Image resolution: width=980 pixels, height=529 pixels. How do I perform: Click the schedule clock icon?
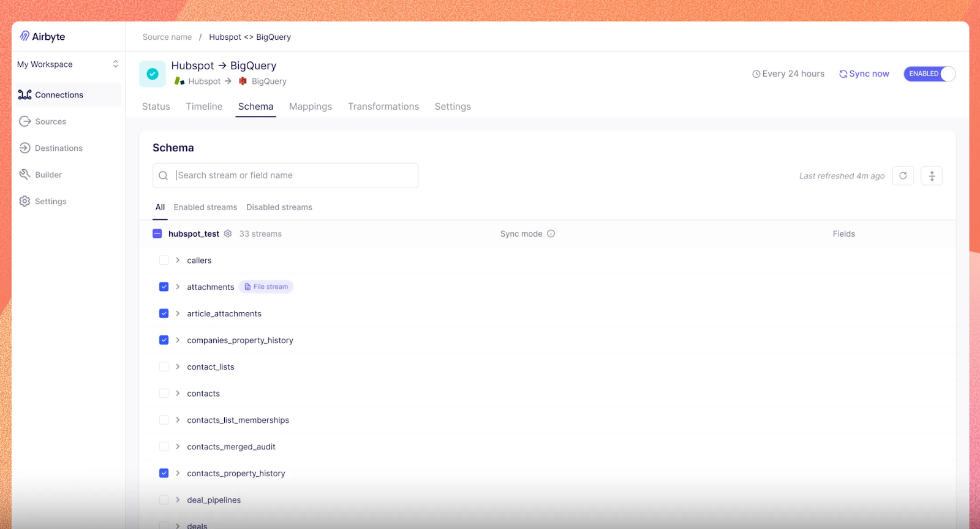click(756, 74)
